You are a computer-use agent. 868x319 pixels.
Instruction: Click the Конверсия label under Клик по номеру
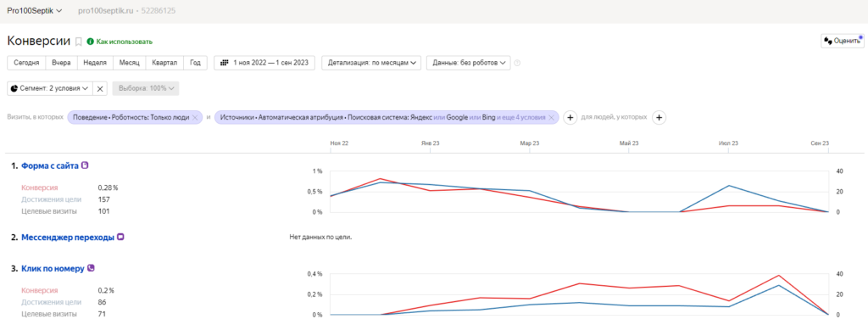(x=40, y=290)
